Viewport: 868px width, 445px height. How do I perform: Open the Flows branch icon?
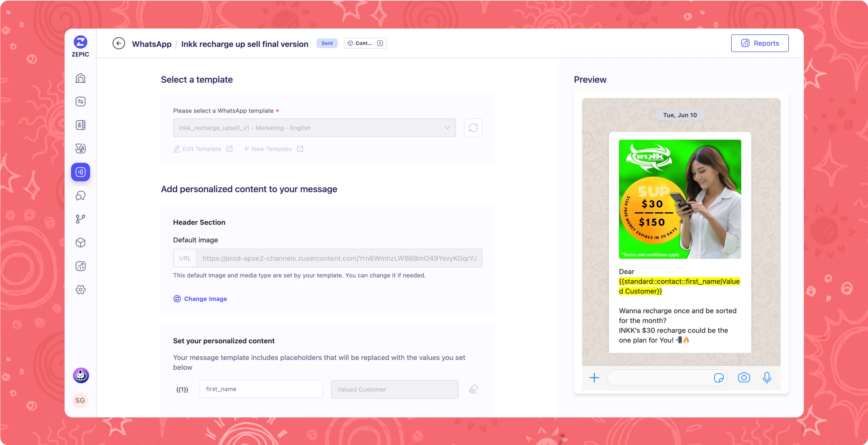tap(80, 219)
